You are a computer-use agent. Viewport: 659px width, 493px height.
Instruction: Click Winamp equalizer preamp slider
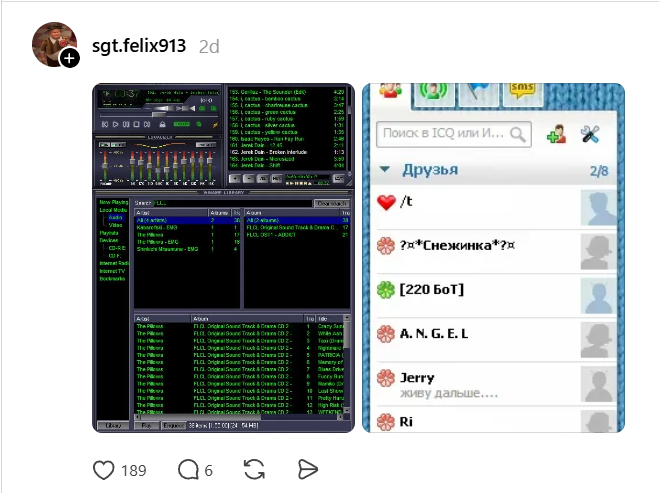point(105,166)
